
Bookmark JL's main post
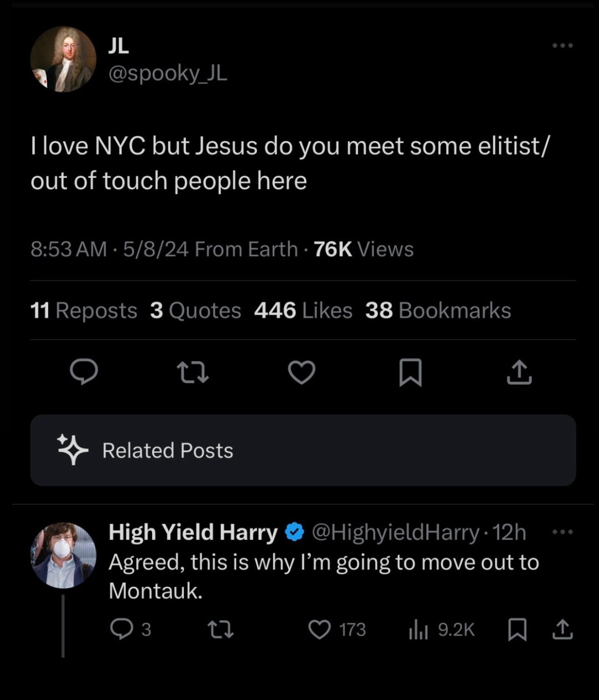click(x=411, y=373)
